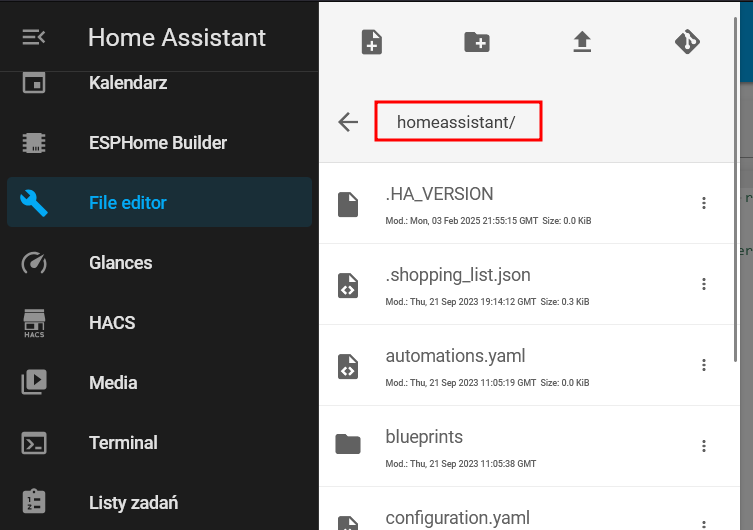The width and height of the screenshot is (753, 530).
Task: Create a new folder
Action: (x=477, y=42)
